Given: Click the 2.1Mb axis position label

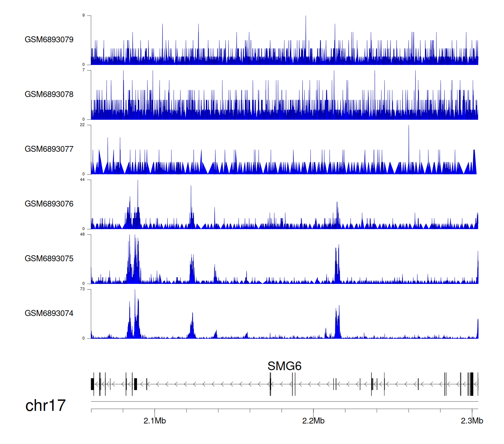Looking at the screenshot, I should (155, 421).
